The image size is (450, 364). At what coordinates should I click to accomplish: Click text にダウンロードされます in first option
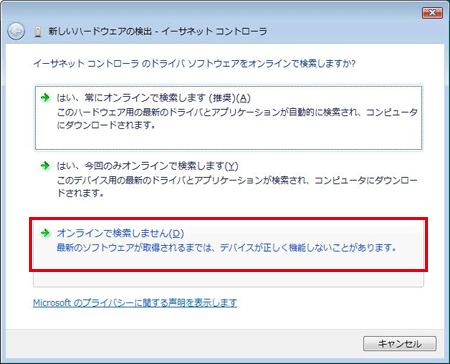(106, 125)
